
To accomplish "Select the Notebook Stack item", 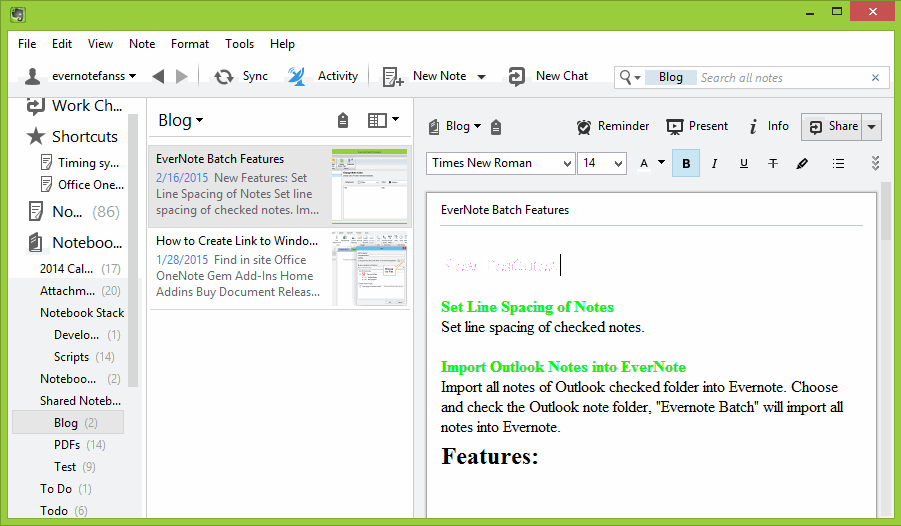I will click(82, 313).
